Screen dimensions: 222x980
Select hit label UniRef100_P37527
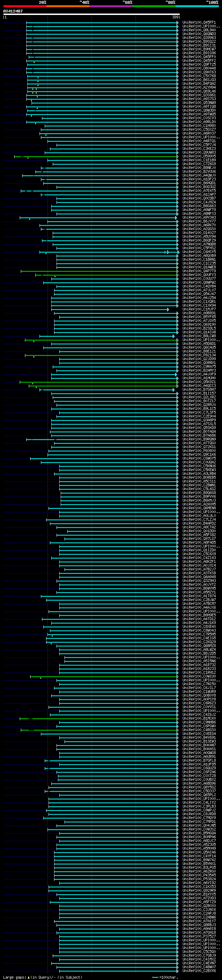coord(199,937)
